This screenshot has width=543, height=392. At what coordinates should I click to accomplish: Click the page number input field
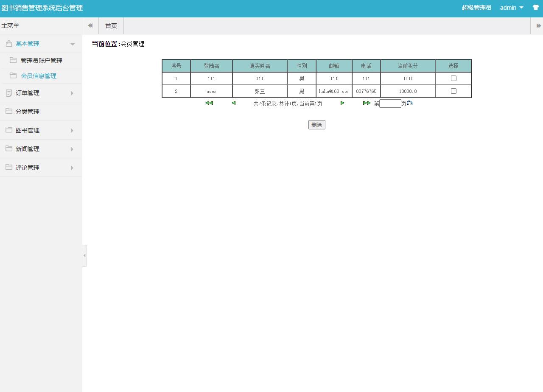(390, 103)
